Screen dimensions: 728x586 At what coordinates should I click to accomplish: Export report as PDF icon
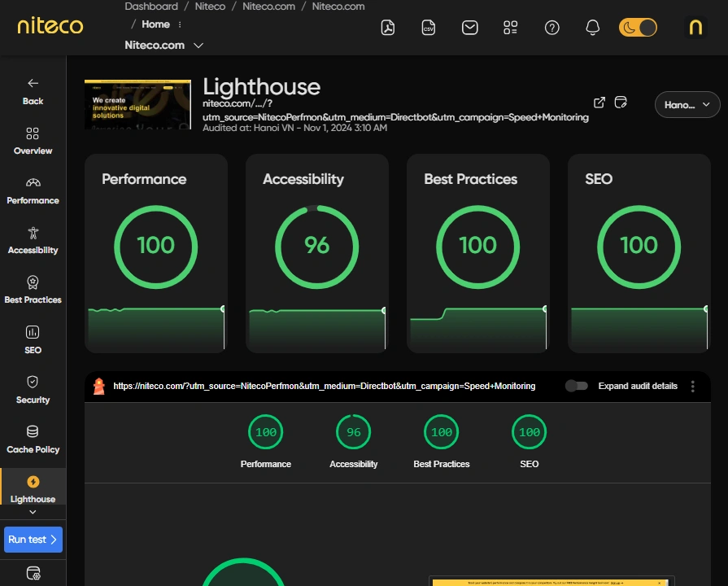click(388, 28)
